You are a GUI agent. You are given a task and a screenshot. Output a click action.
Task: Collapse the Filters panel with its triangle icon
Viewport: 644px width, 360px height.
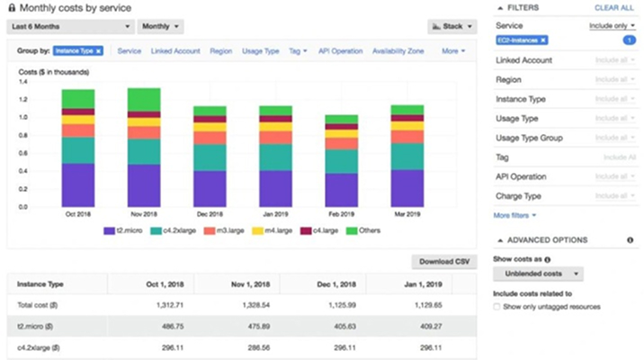click(499, 7)
